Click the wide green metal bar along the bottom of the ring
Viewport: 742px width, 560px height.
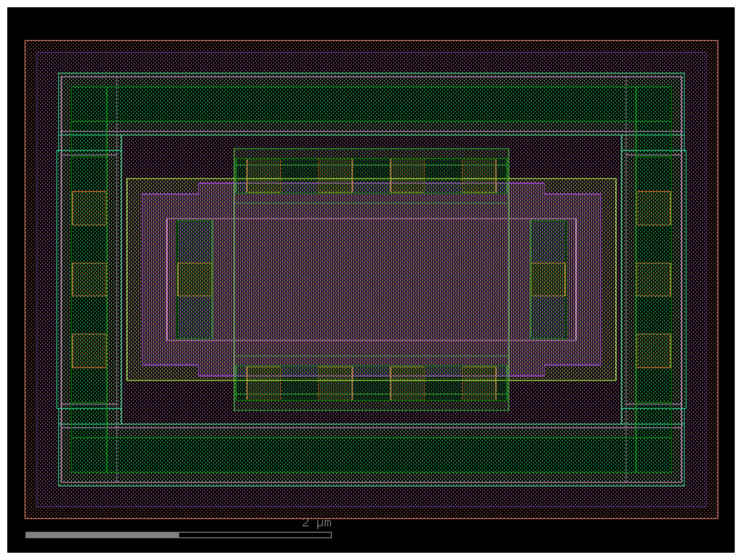[x=371, y=455]
